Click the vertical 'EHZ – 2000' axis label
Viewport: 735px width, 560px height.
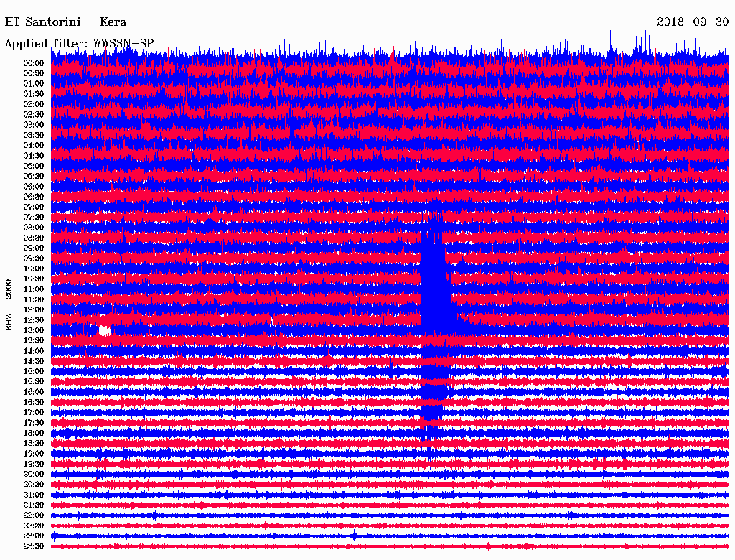click(x=9, y=305)
